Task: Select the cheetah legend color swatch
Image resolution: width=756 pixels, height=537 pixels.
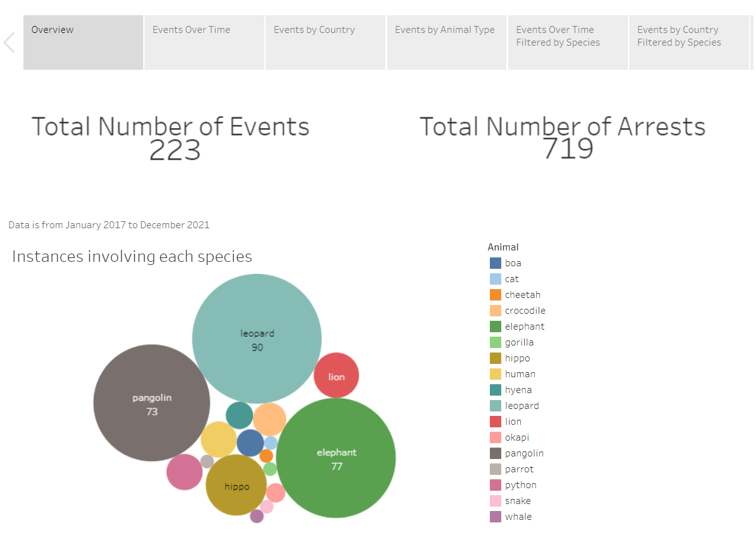Action: pos(496,295)
